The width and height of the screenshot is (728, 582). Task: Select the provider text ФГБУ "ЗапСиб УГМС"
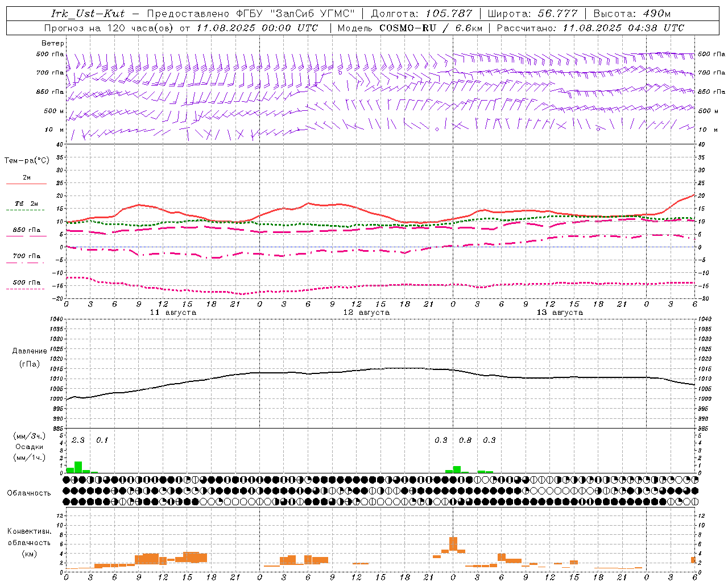[x=295, y=14]
